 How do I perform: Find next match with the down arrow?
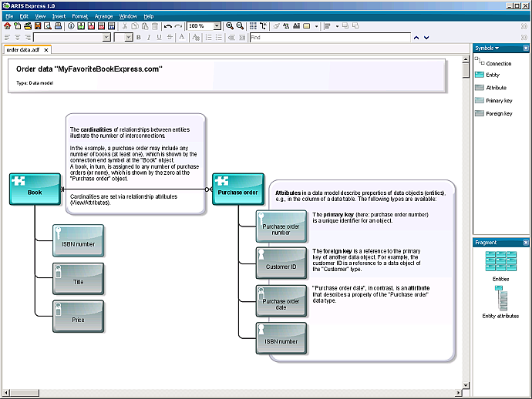pyautogui.click(x=426, y=38)
